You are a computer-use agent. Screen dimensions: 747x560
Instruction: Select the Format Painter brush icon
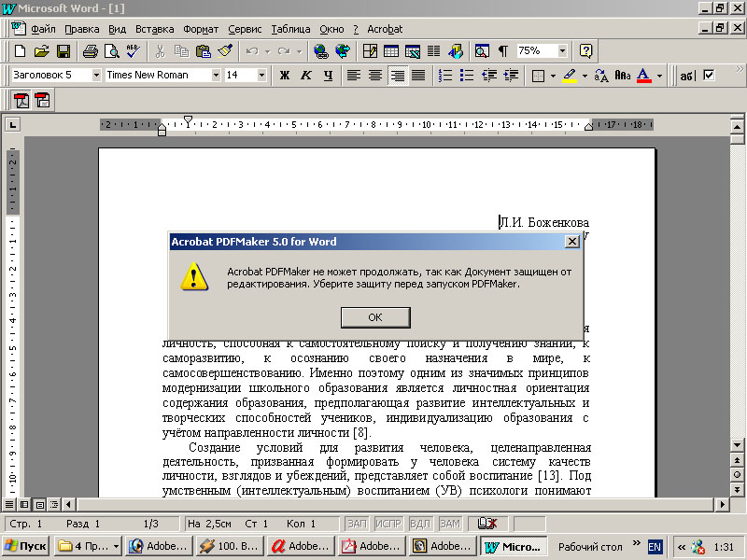[225, 51]
